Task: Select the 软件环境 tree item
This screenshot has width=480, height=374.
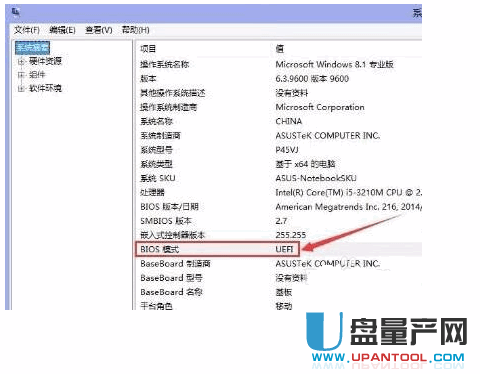Action: [x=45, y=88]
